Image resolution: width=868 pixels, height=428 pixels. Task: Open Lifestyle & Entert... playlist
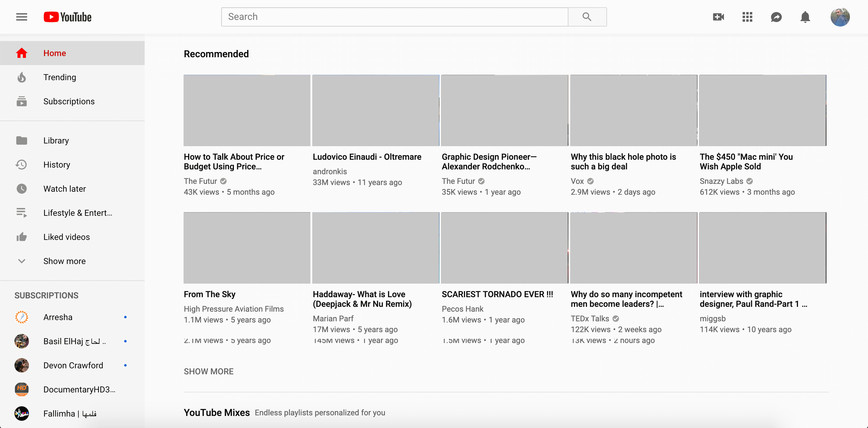[77, 213]
